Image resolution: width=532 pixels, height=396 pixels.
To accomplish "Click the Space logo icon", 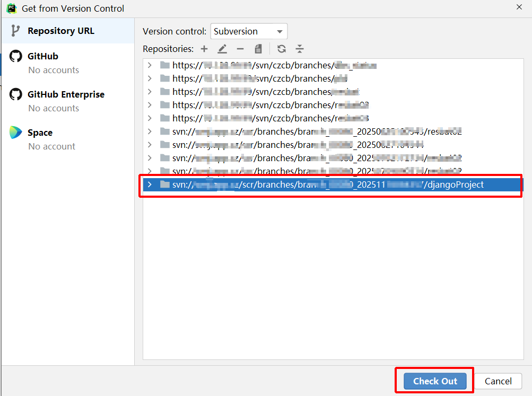I will [15, 133].
